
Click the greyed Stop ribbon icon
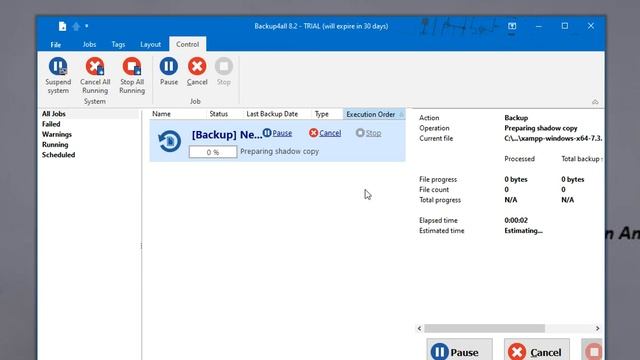[224, 67]
